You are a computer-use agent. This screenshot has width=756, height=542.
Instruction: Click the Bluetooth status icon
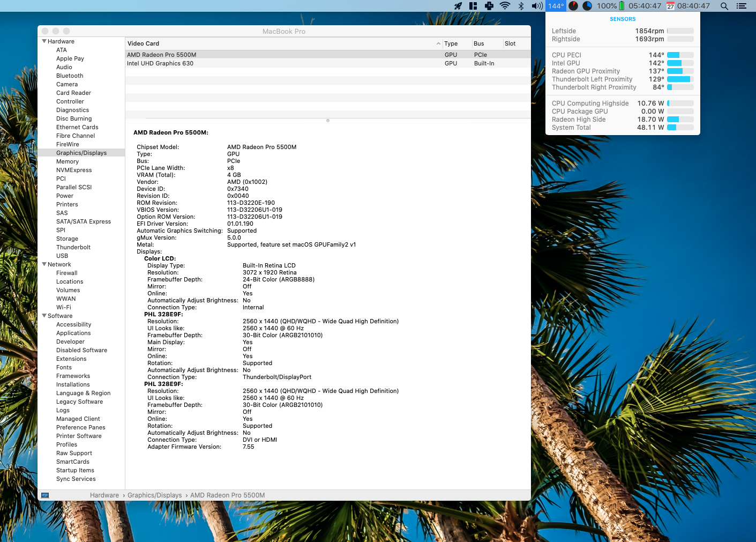[x=521, y=6]
